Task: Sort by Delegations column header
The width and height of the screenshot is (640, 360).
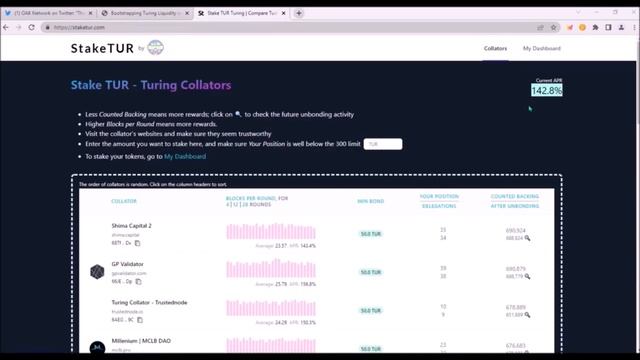Action: pyautogui.click(x=439, y=206)
